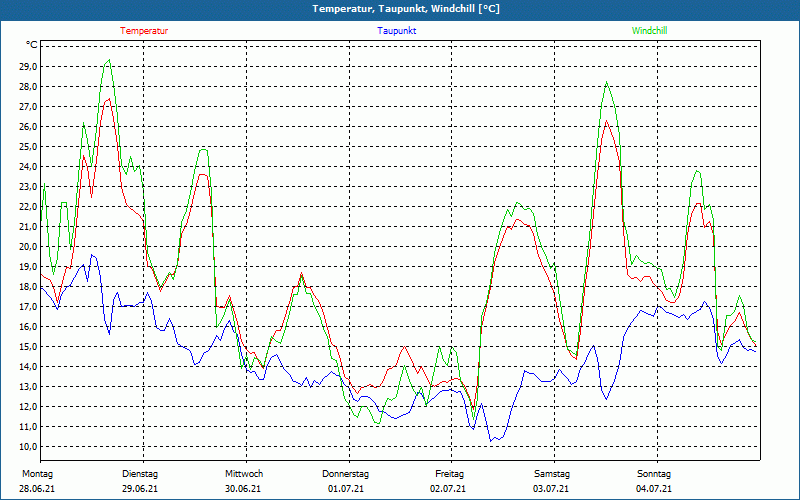Viewport: 800px width, 500px height.
Task: Click the '22,0' y-axis value
Action: [x=29, y=207]
